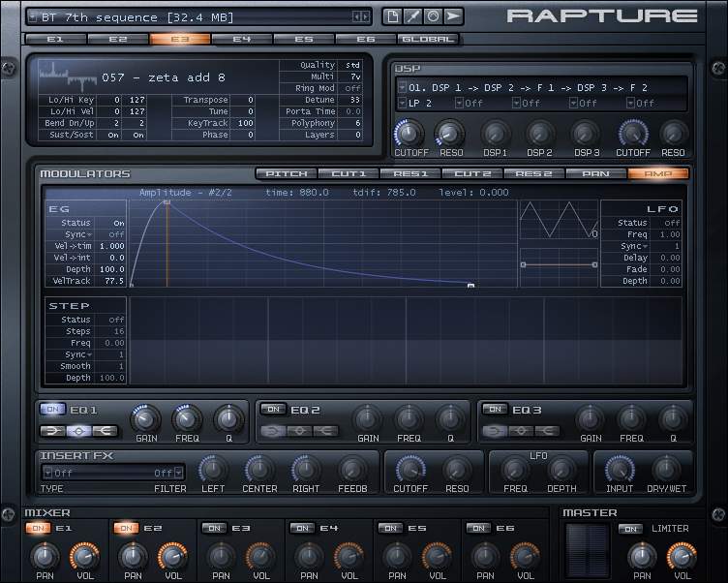Click the new program page icon
The height and width of the screenshot is (583, 728).
click(392, 16)
